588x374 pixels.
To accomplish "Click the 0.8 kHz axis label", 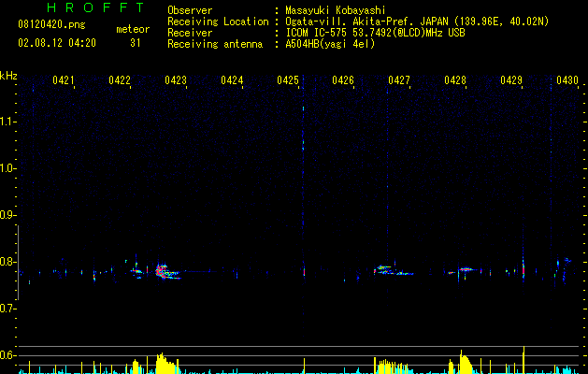I will 7,262.
